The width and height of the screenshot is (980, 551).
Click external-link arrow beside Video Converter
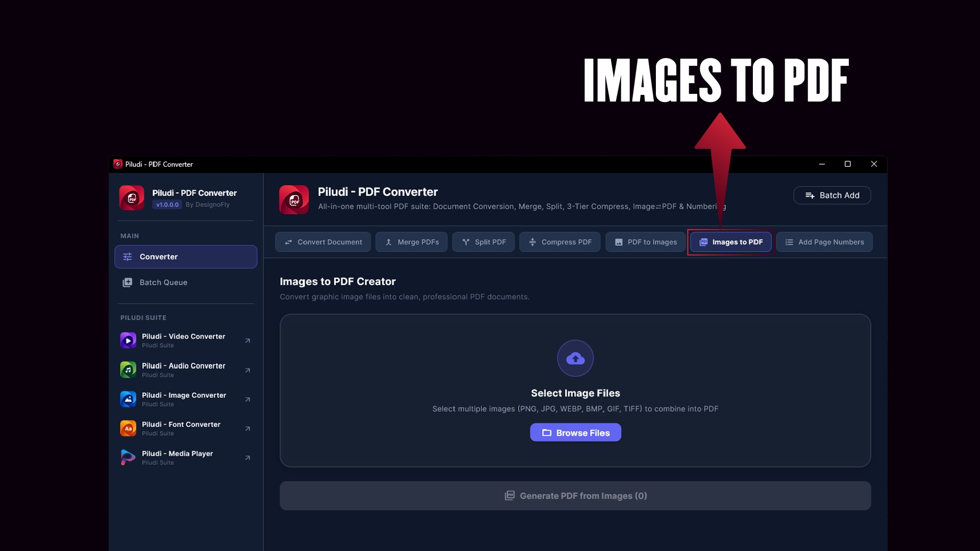point(248,340)
